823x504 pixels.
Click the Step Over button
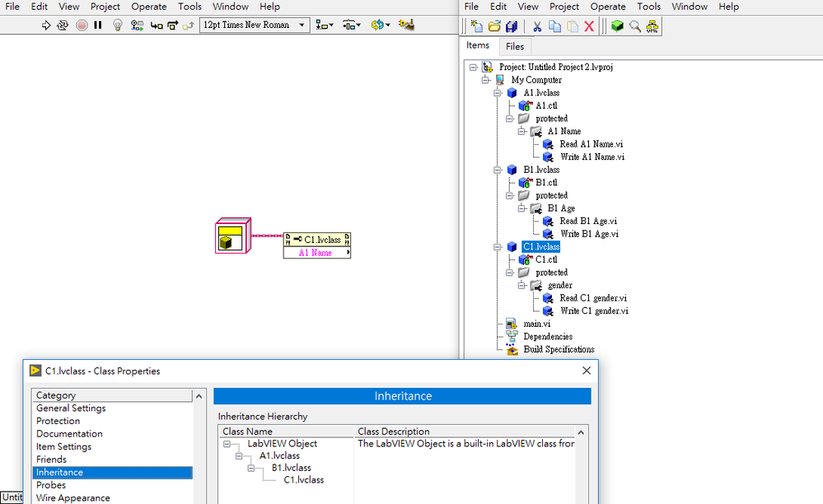tap(173, 26)
